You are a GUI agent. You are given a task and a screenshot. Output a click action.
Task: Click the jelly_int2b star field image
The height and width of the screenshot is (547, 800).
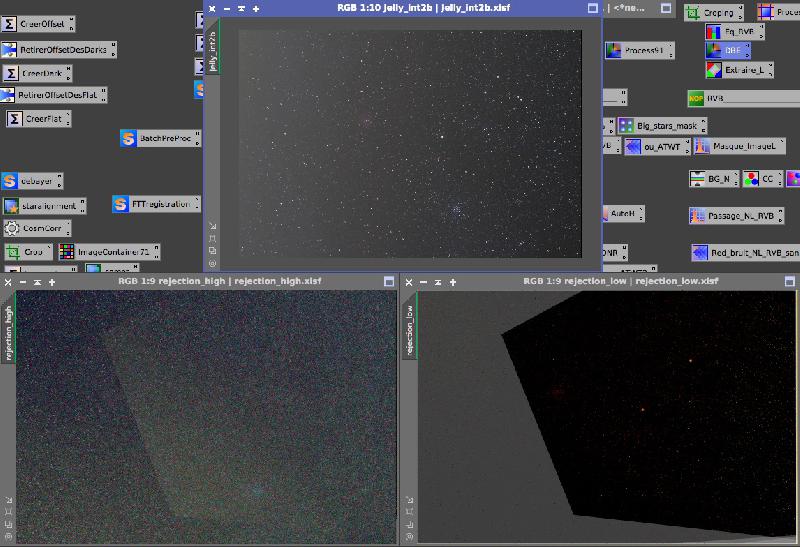(410, 143)
